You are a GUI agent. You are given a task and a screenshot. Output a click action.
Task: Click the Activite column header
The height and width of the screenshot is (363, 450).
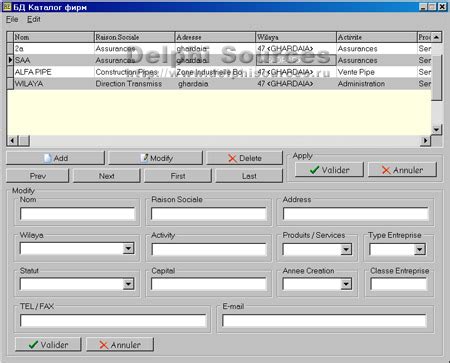(x=377, y=37)
